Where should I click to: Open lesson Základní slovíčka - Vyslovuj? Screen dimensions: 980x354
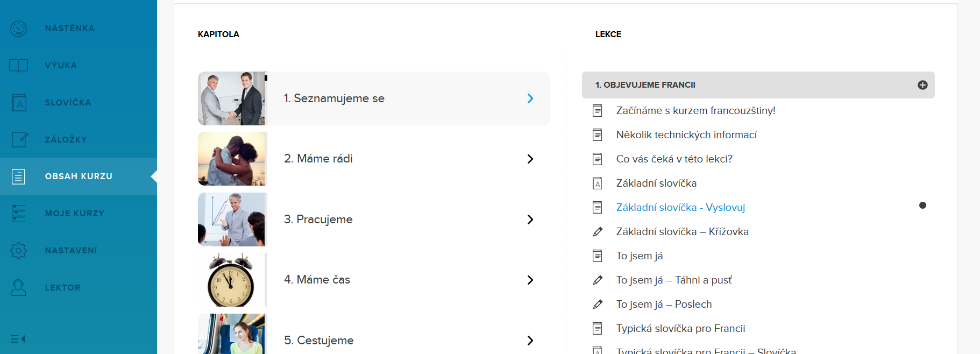click(x=680, y=208)
